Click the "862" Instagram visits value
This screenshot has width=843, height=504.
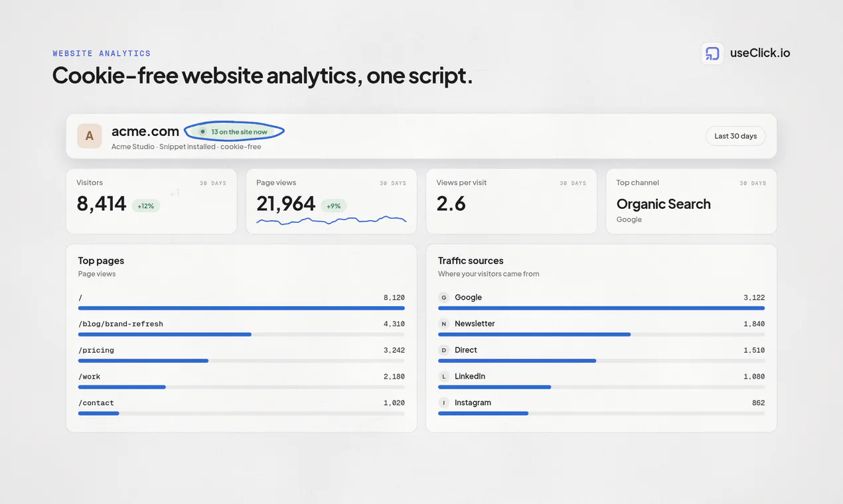(758, 403)
